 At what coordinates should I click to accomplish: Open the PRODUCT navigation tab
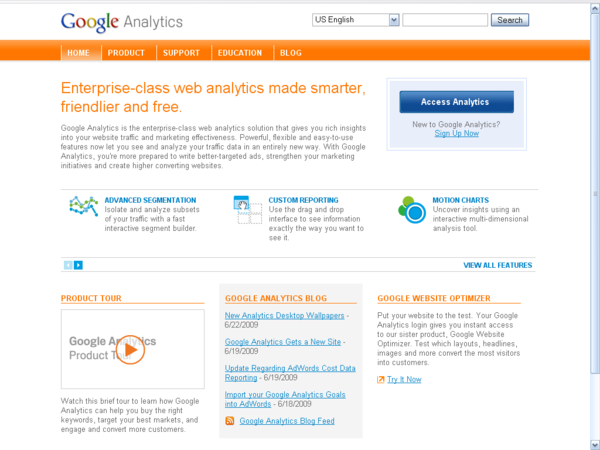pos(126,53)
